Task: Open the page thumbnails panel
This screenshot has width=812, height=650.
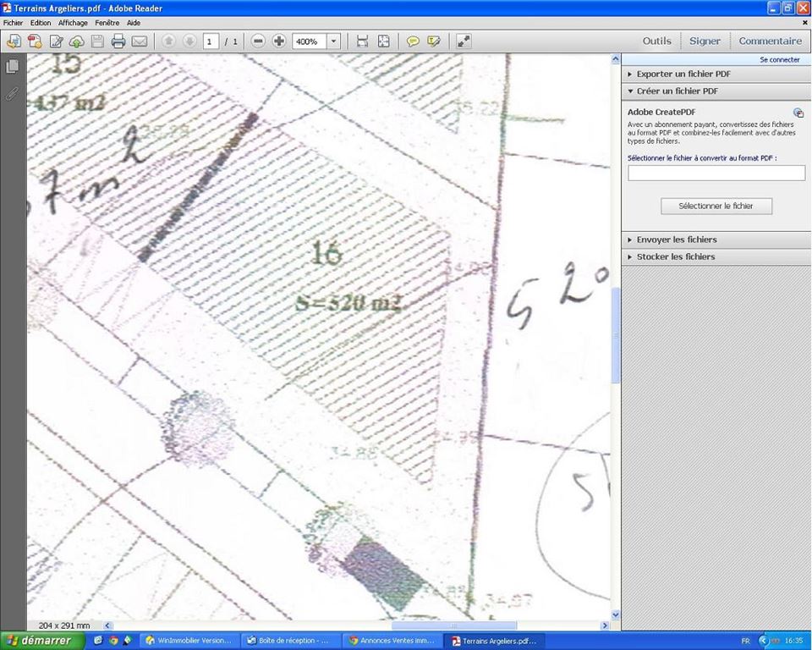Action: pos(12,67)
